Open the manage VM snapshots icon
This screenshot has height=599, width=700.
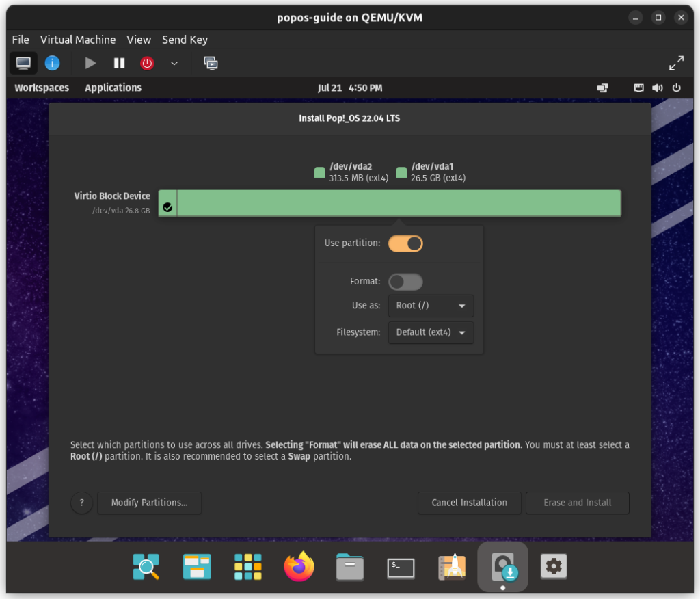pyautogui.click(x=211, y=63)
